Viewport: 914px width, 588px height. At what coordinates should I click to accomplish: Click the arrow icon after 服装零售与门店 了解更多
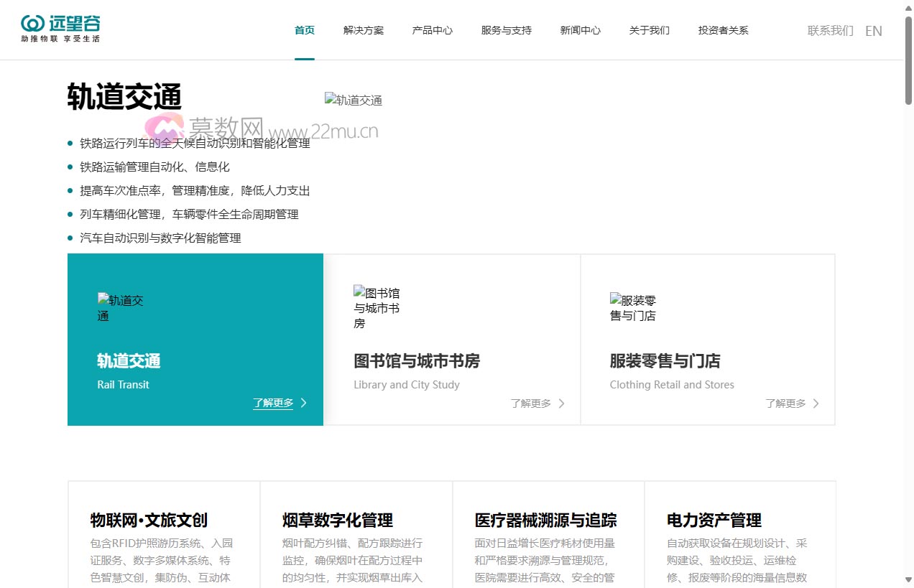click(x=816, y=403)
